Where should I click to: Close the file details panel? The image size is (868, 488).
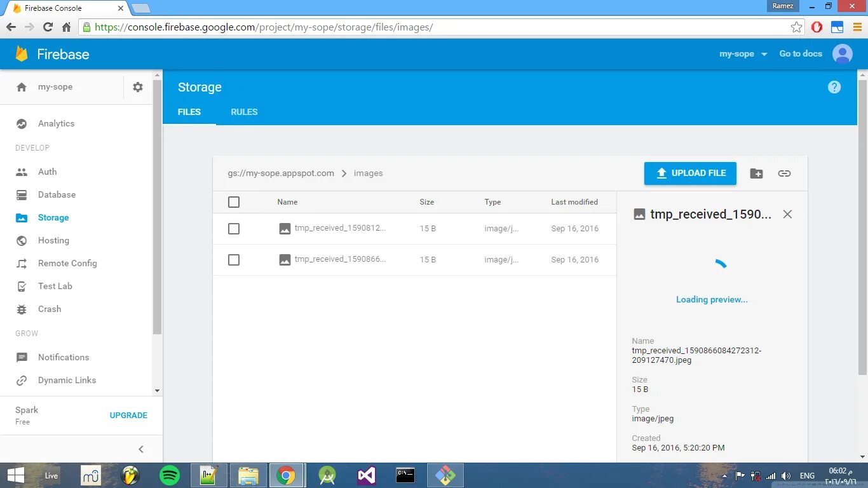click(787, 215)
